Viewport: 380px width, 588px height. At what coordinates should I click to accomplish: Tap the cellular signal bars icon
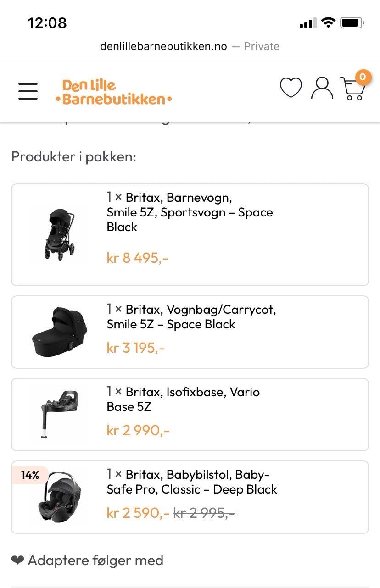pyautogui.click(x=307, y=23)
